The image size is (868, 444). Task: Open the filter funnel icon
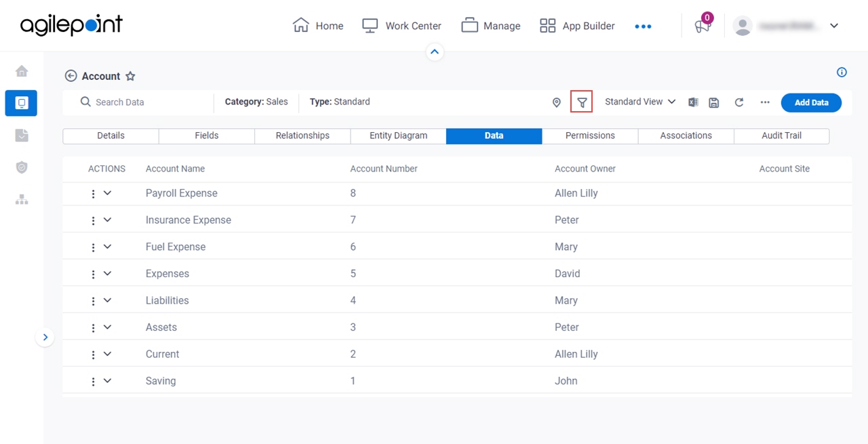pyautogui.click(x=582, y=102)
